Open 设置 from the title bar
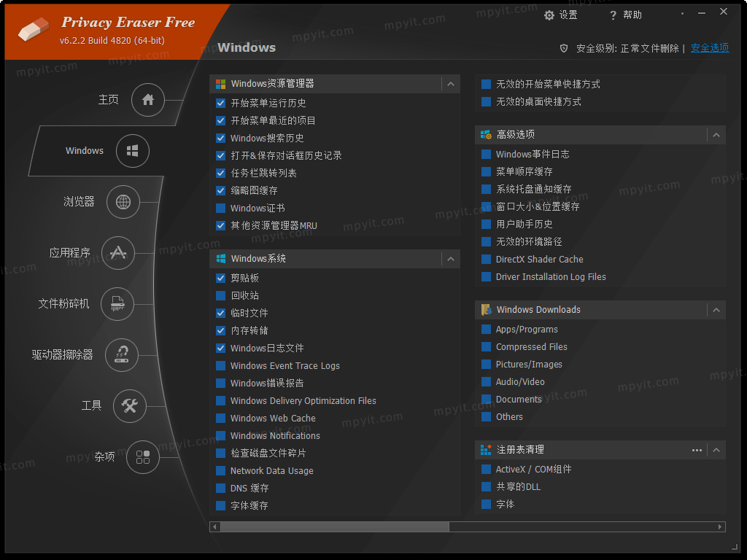Viewport: 747px width, 560px height. click(x=561, y=15)
